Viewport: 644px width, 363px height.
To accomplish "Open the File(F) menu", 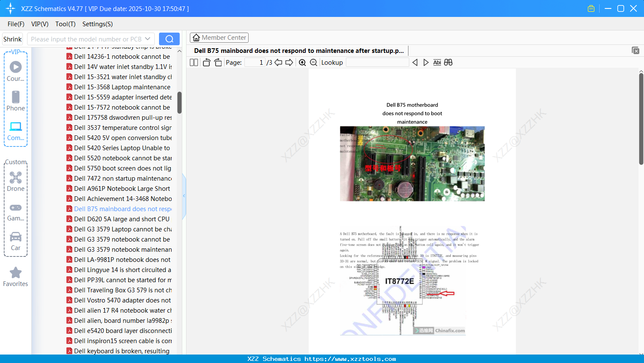I will pyautogui.click(x=16, y=24).
